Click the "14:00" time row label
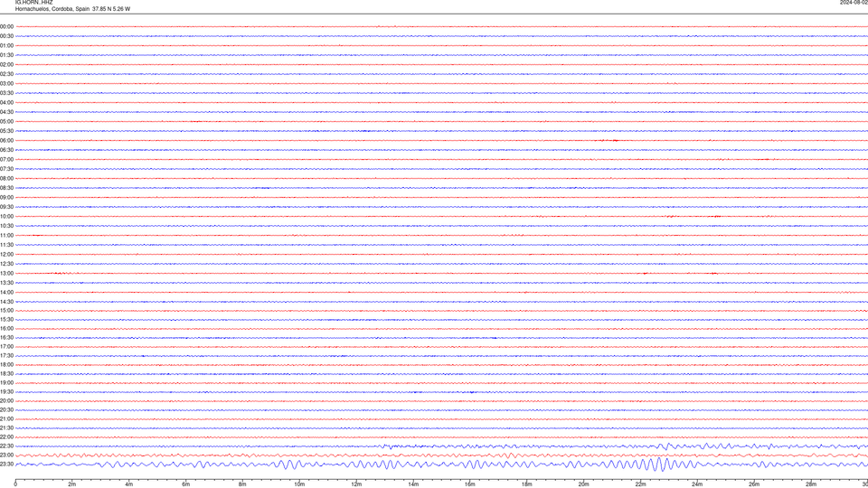The image size is (868, 488). point(6,292)
